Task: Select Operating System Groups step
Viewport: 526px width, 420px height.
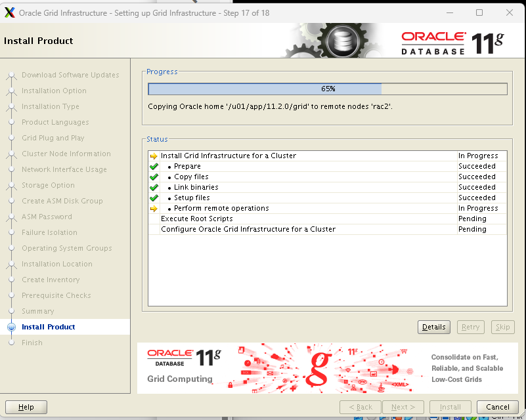Action: tap(67, 248)
